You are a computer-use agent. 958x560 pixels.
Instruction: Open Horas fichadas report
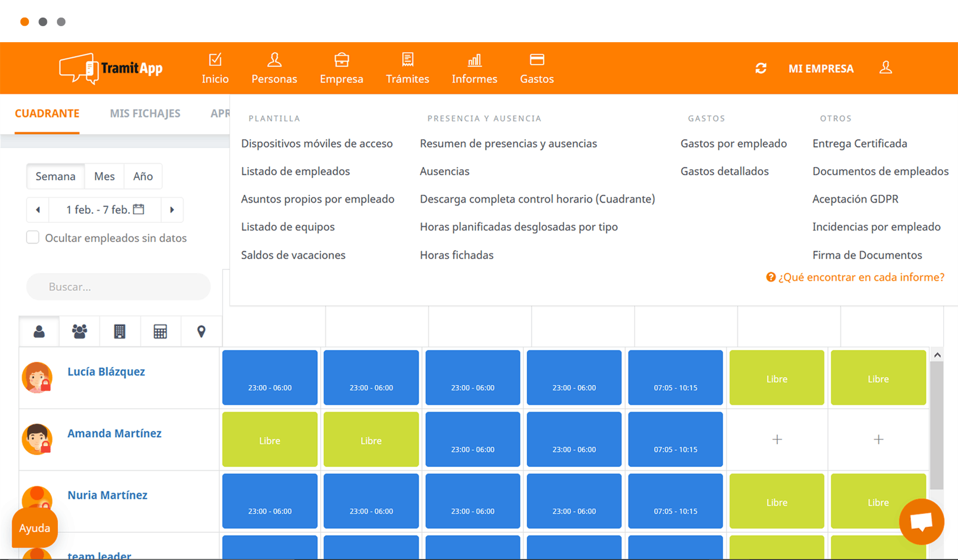click(x=457, y=255)
